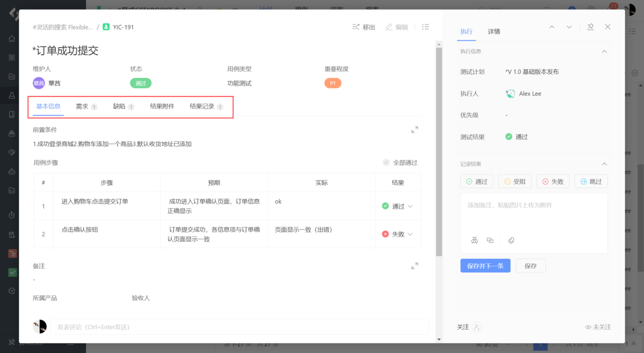644x353 pixels.
Task: Click the test plan value *V 1.0 基础版本发布
Action: pos(532,72)
